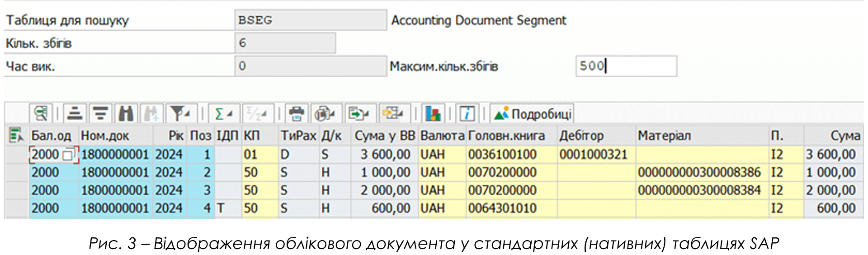Screen dimensions: 868x255
Task: Click the П. column header
Action: [x=786, y=135]
